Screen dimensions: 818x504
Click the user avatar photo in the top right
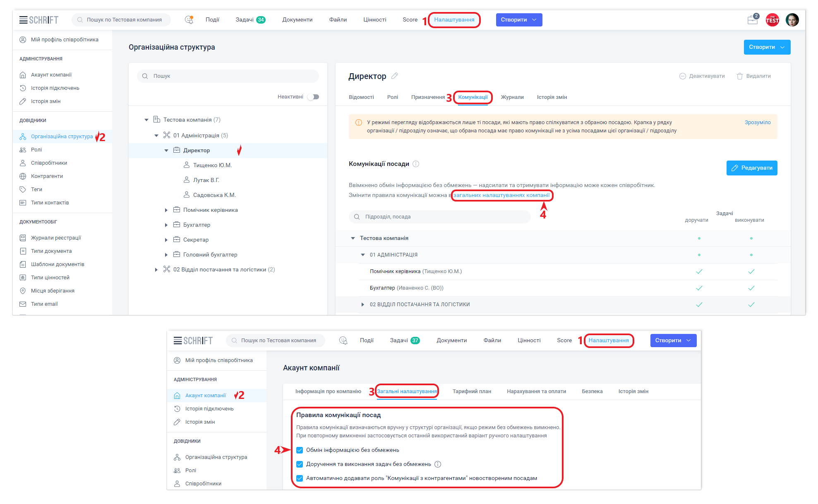[792, 19]
